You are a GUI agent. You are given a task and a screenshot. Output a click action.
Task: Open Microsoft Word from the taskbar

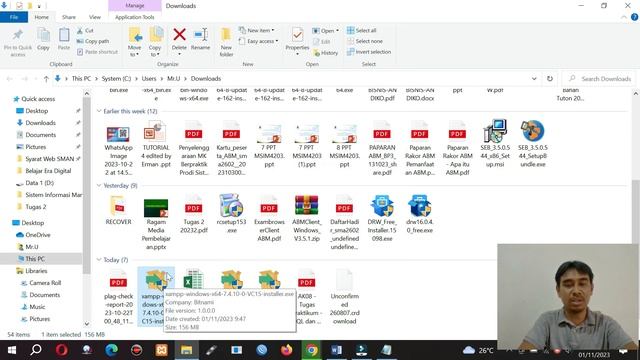coord(336,350)
